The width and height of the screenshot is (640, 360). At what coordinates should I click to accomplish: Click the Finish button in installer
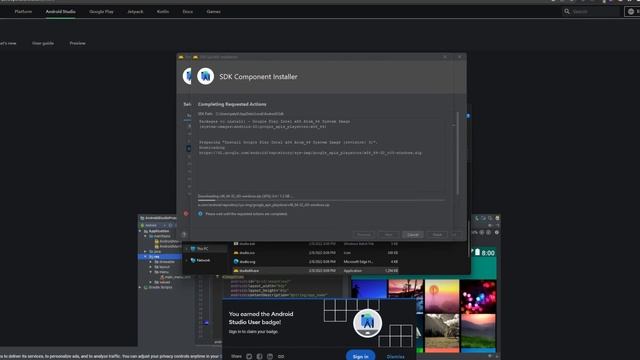point(437,235)
